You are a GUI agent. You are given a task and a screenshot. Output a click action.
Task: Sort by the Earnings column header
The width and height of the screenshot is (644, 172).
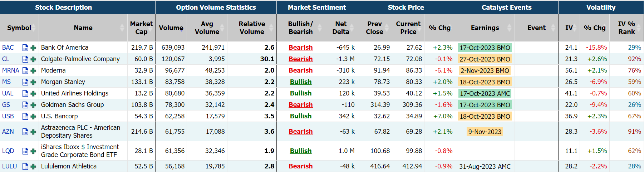[485, 28]
